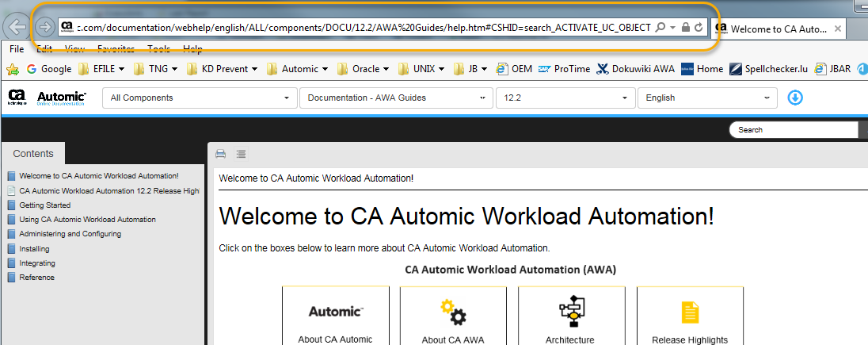This screenshot has height=345, width=868.
Task: Expand the JB favorites folder
Action: (470, 69)
